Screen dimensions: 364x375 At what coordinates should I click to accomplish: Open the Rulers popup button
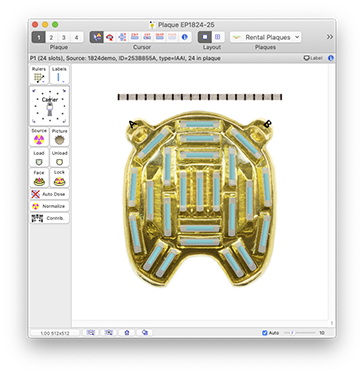click(x=39, y=75)
